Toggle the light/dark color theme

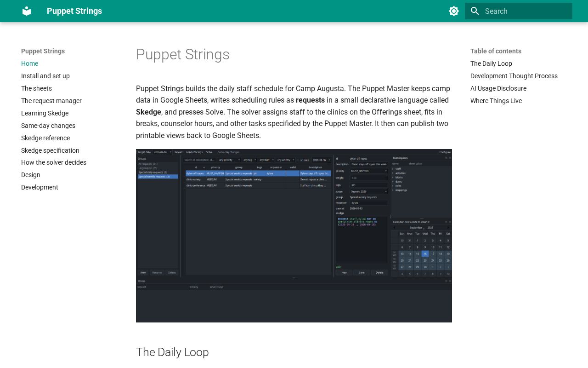point(454,11)
